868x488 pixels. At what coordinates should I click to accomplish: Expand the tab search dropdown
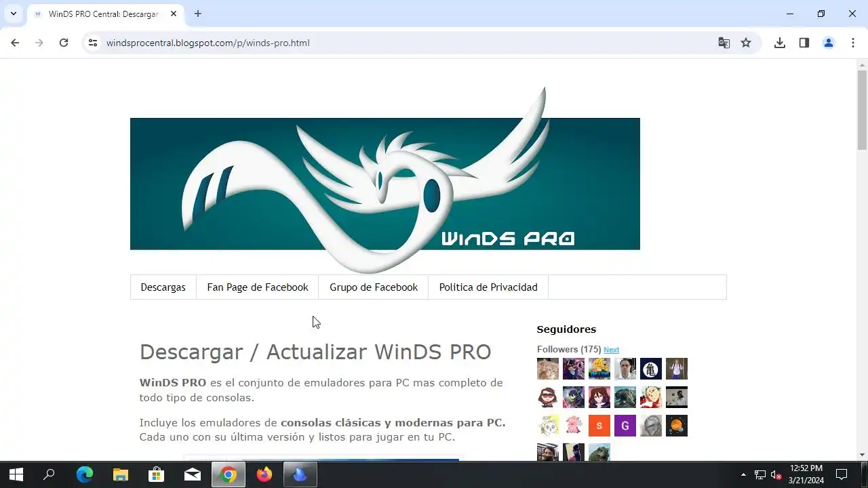click(13, 14)
